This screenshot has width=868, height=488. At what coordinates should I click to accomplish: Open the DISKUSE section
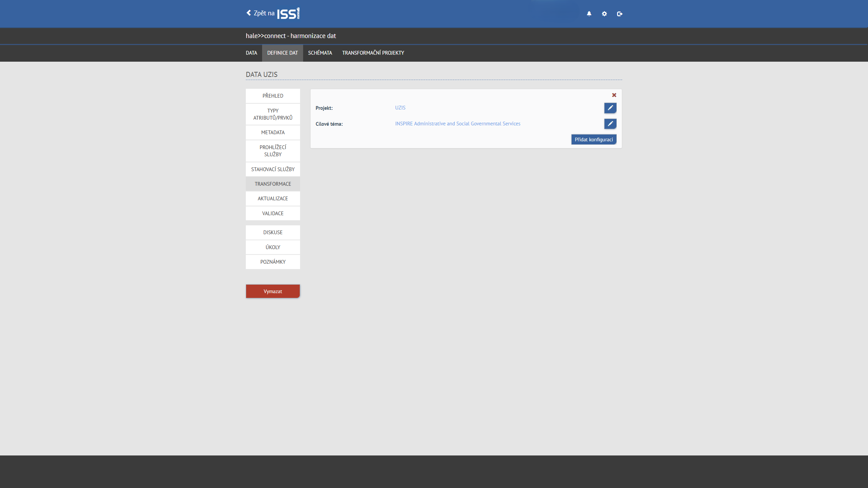click(273, 232)
